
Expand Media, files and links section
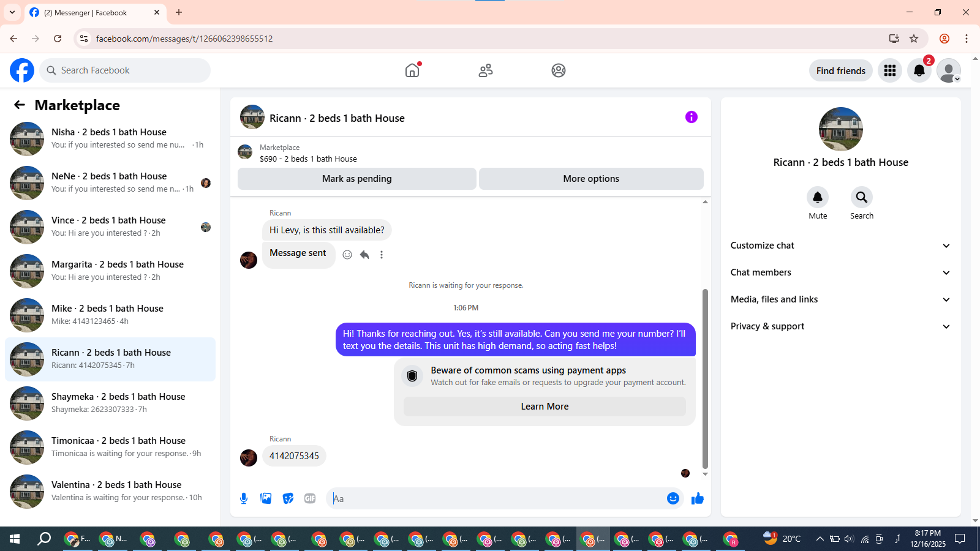point(840,299)
